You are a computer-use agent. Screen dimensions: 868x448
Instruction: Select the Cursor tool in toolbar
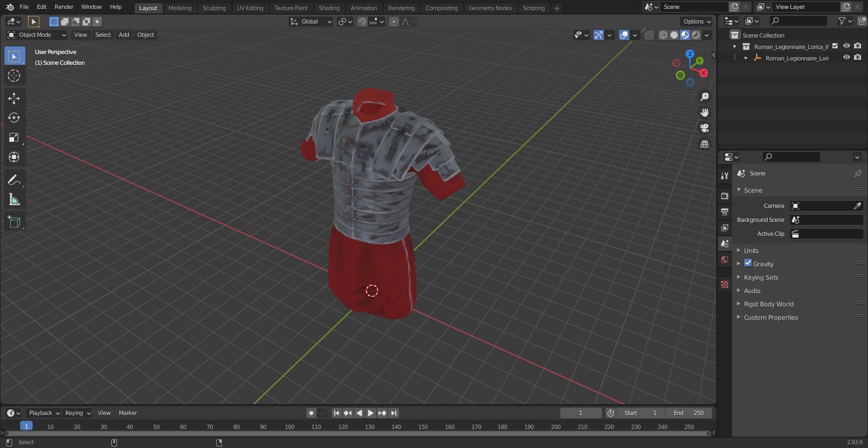pos(14,76)
